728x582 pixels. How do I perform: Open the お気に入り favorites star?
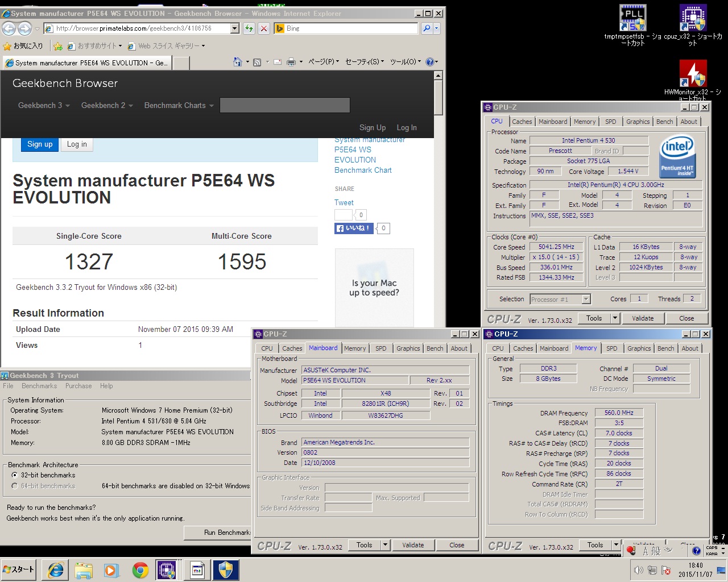(23, 46)
